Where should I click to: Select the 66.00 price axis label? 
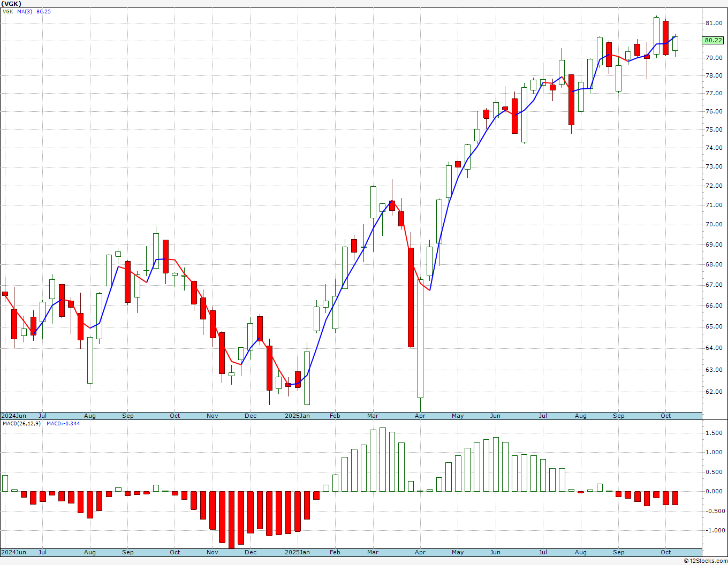pos(714,306)
